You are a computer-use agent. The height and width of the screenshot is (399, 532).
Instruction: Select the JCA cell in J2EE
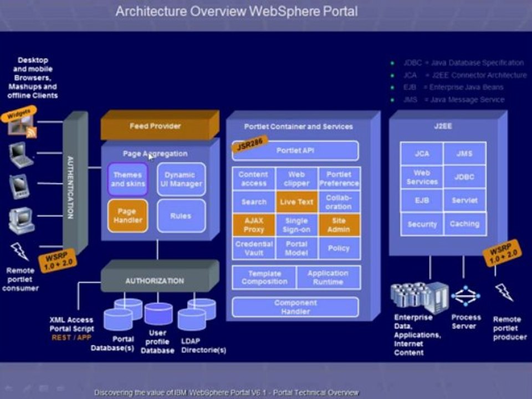422,154
